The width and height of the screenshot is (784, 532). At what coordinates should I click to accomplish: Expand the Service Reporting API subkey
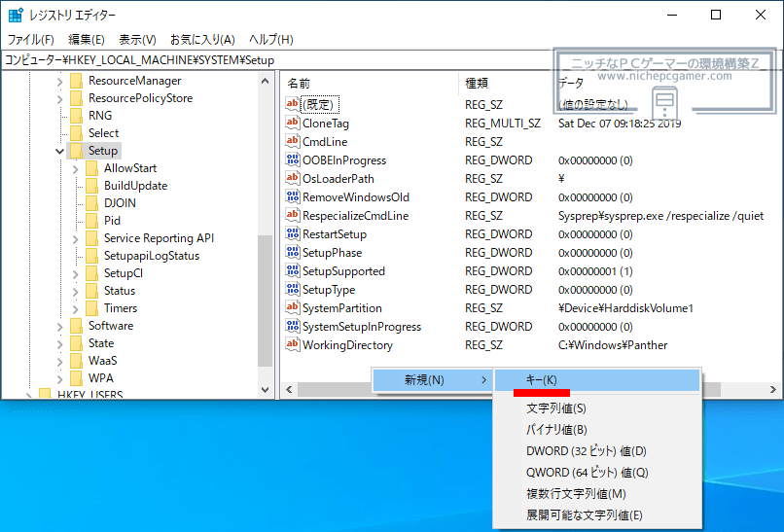coord(76,239)
